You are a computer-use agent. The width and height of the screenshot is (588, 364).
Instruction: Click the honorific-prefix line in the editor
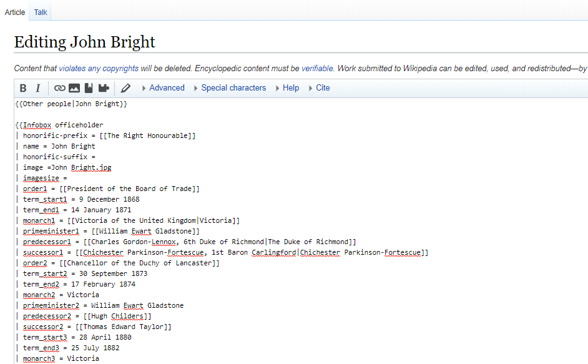105,135
